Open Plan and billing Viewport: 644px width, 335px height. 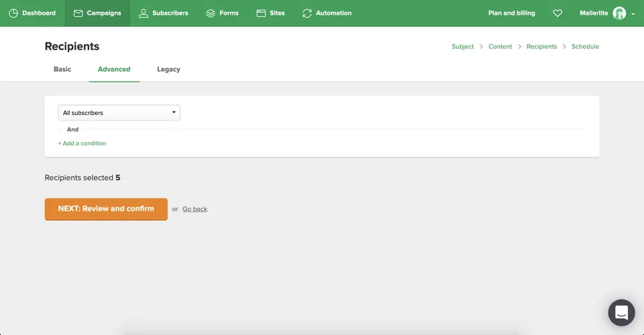(512, 13)
